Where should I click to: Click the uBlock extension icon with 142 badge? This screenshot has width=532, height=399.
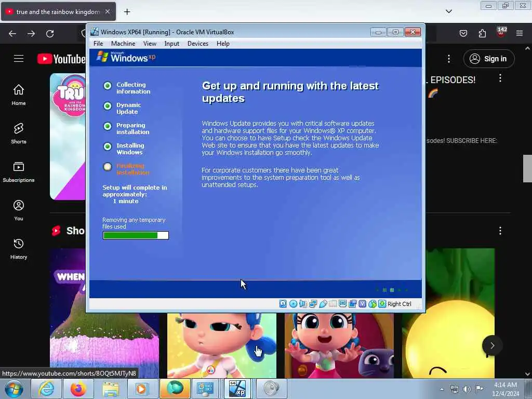[x=501, y=33]
